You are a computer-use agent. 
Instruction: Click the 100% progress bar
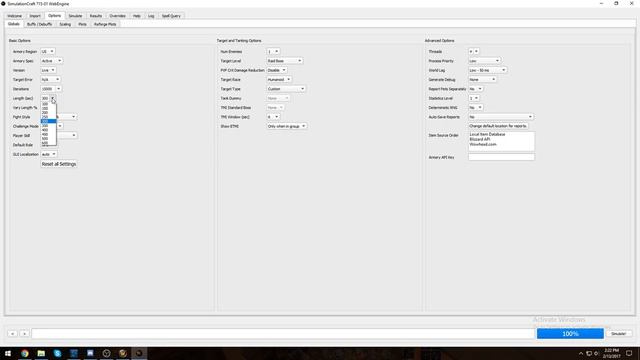click(x=570, y=334)
